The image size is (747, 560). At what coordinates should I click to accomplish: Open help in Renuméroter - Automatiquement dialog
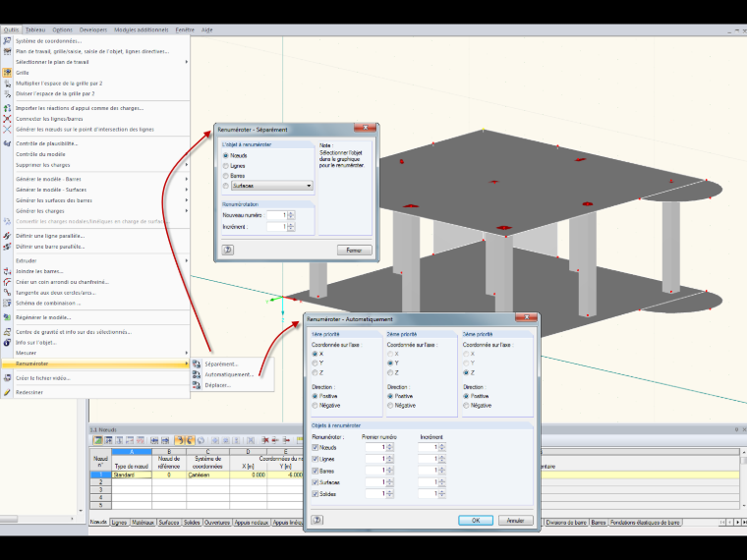pos(316,520)
